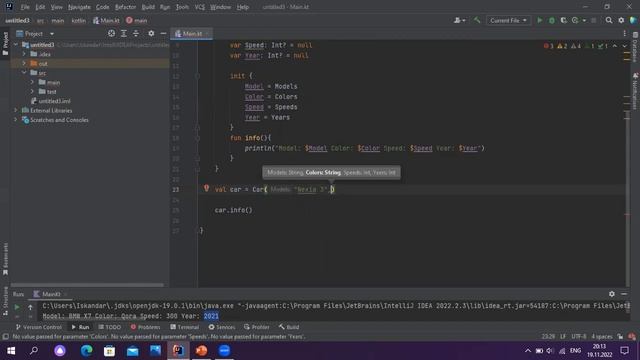640x360 pixels.
Task: Run with Coverage icon in toolbar
Action: [563, 20]
